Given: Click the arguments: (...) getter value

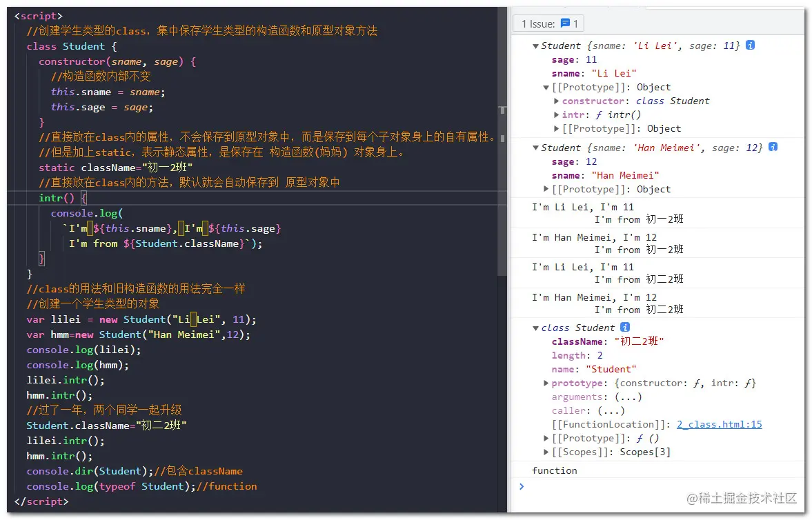Looking at the screenshot, I should [x=628, y=397].
